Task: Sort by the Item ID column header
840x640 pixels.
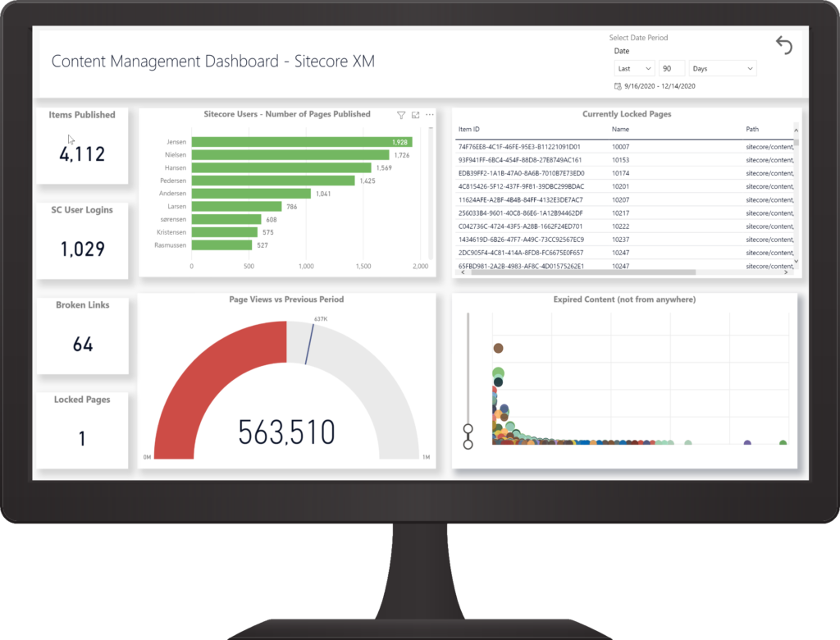Action: click(468, 129)
